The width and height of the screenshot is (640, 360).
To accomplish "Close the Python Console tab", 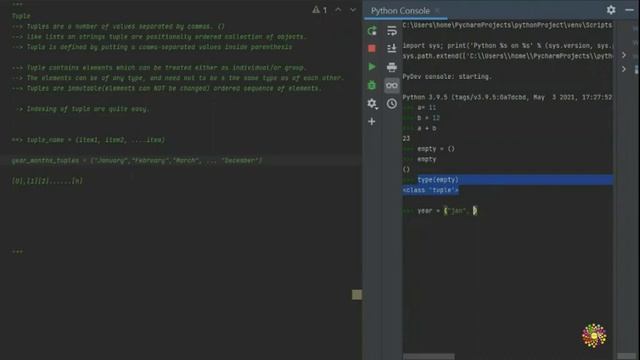I will tap(437, 11).
